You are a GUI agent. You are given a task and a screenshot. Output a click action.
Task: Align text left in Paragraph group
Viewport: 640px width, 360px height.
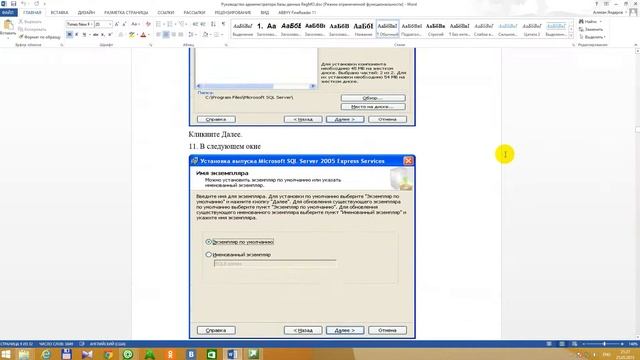coord(158,35)
